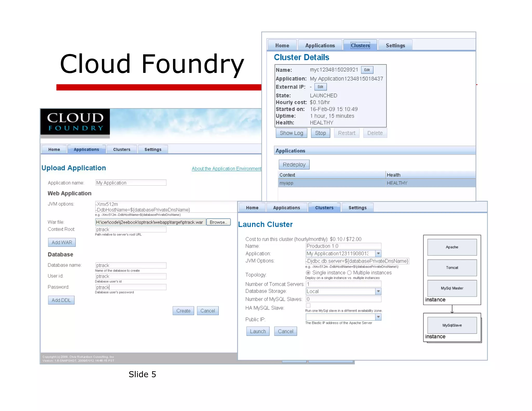Select Multiple instances topology radio button
Screen dimensions: 532x411
click(349, 273)
